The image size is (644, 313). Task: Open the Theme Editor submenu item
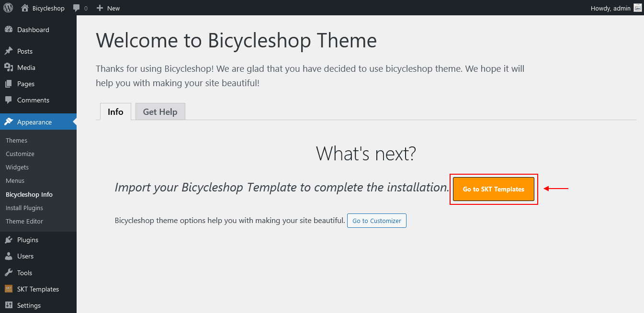point(24,221)
